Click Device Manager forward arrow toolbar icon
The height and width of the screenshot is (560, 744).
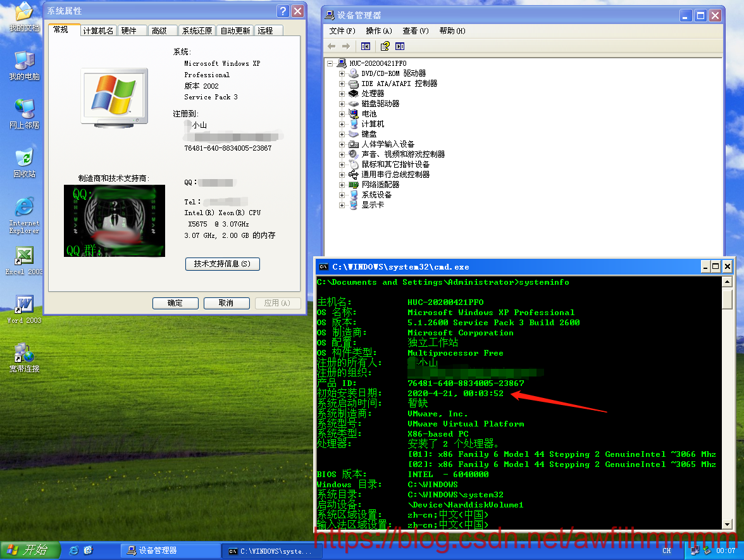click(x=346, y=46)
